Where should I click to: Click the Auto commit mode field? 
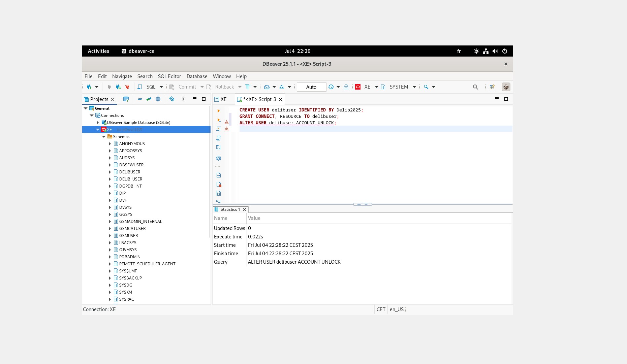coord(311,87)
